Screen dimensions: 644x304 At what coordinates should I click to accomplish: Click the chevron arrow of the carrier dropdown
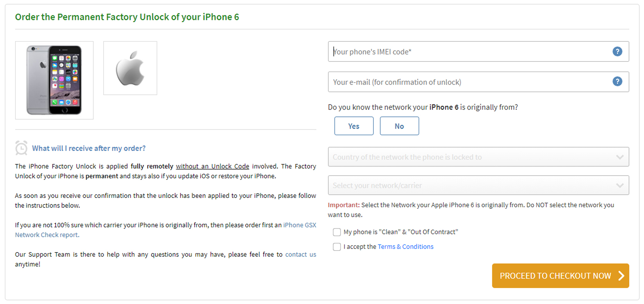point(619,185)
